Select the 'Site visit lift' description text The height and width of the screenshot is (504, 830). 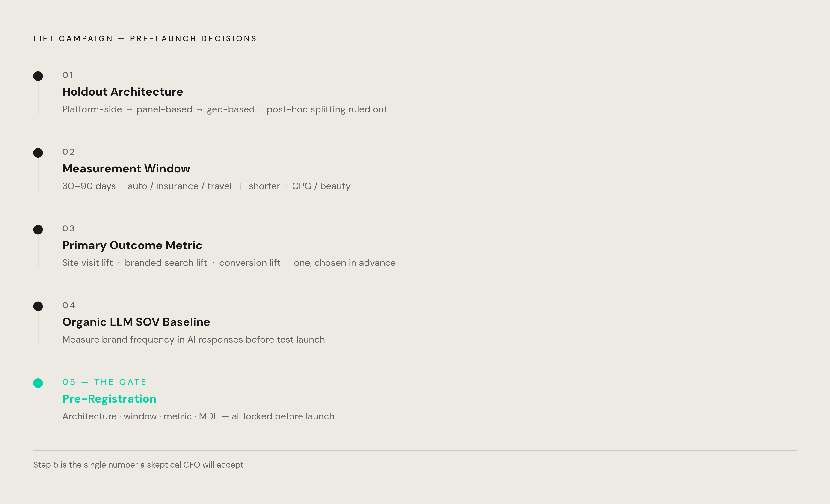(229, 263)
